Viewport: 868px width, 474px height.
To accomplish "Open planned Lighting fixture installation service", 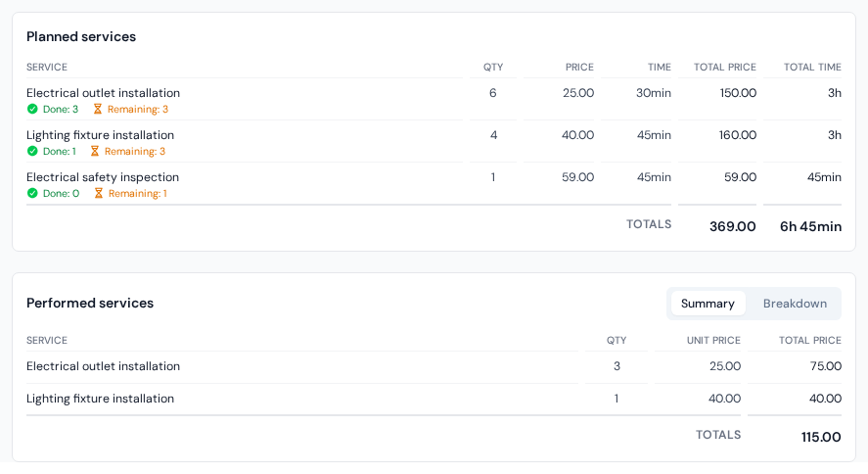I will coord(434,141).
